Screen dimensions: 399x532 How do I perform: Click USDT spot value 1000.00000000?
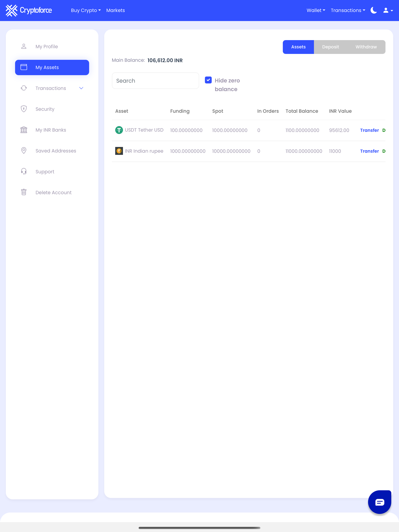click(230, 130)
